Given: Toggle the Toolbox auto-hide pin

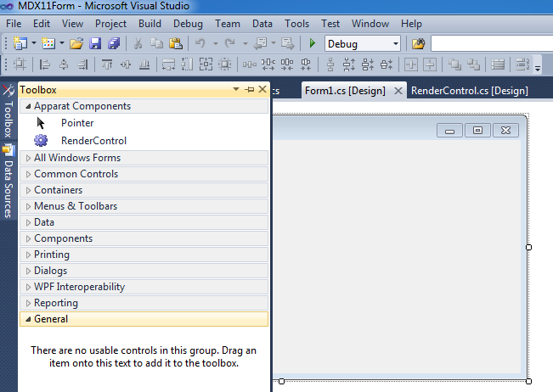Looking at the screenshot, I should [x=250, y=89].
